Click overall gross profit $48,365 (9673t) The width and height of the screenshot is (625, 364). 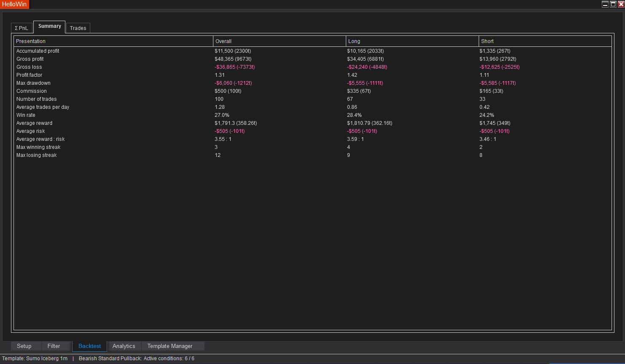(x=233, y=59)
